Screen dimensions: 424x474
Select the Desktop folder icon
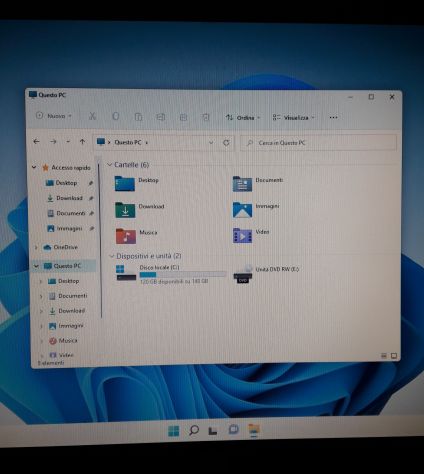pos(125,183)
